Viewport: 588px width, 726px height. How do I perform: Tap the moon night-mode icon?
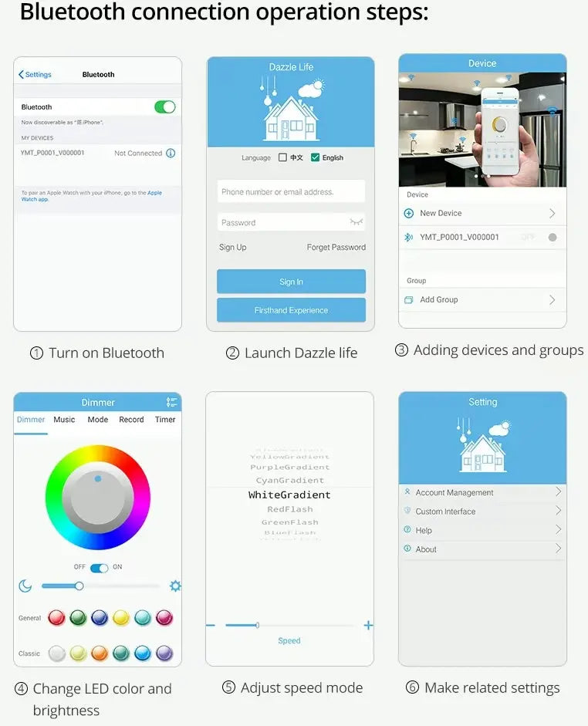coord(25,586)
